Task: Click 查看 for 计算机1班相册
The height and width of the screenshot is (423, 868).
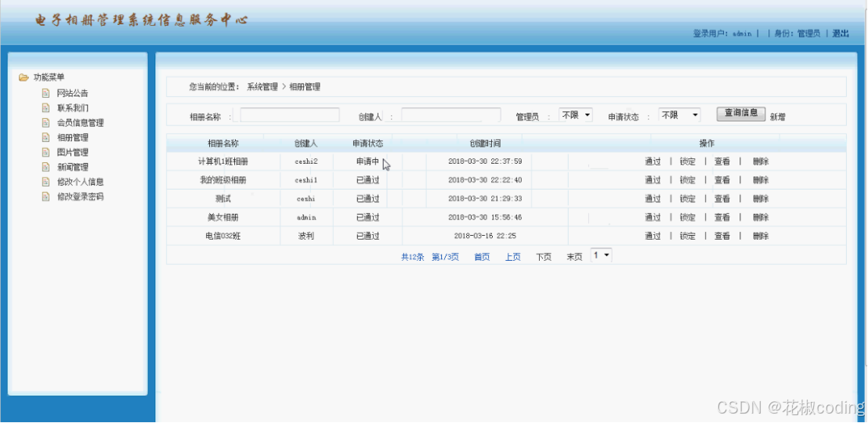Action: click(x=722, y=161)
